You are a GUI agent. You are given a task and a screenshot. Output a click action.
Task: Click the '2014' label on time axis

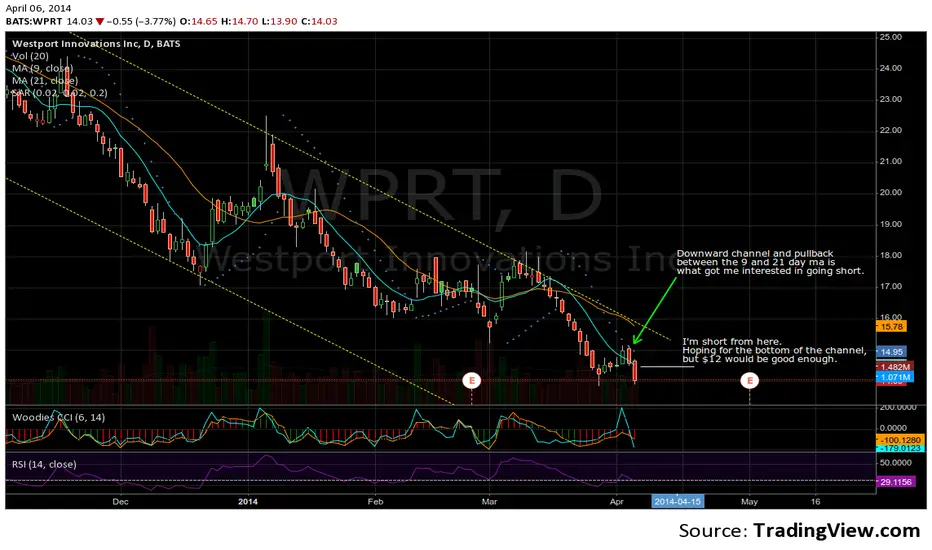[x=248, y=501]
